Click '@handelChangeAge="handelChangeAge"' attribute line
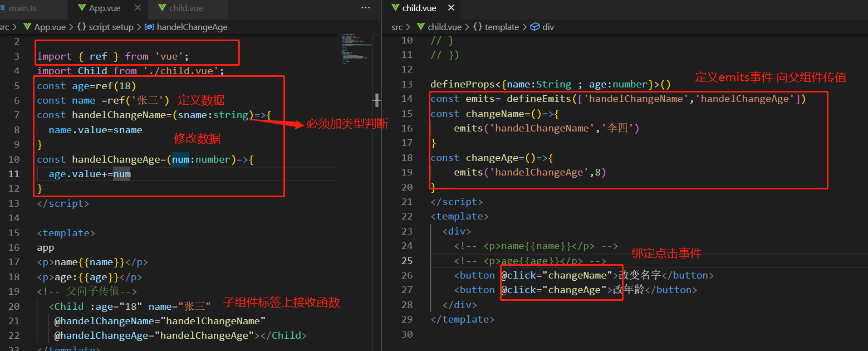This screenshot has height=351, width=868. click(x=180, y=335)
